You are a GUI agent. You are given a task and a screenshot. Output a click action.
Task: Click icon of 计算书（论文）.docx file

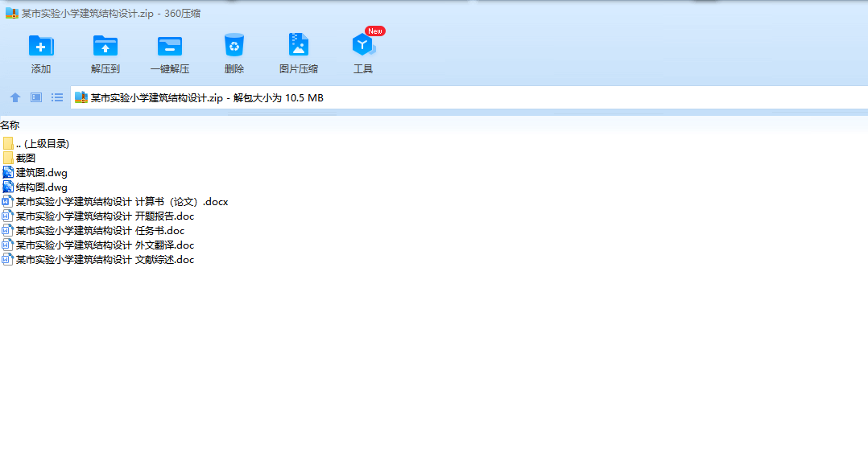[x=7, y=201]
